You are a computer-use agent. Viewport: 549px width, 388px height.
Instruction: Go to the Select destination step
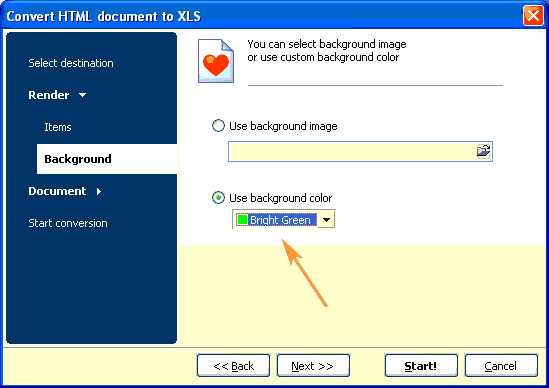71,63
